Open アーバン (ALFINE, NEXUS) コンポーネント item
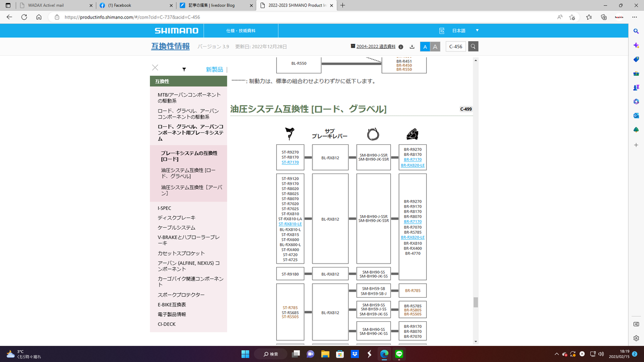The image size is (644, 362). click(189, 266)
